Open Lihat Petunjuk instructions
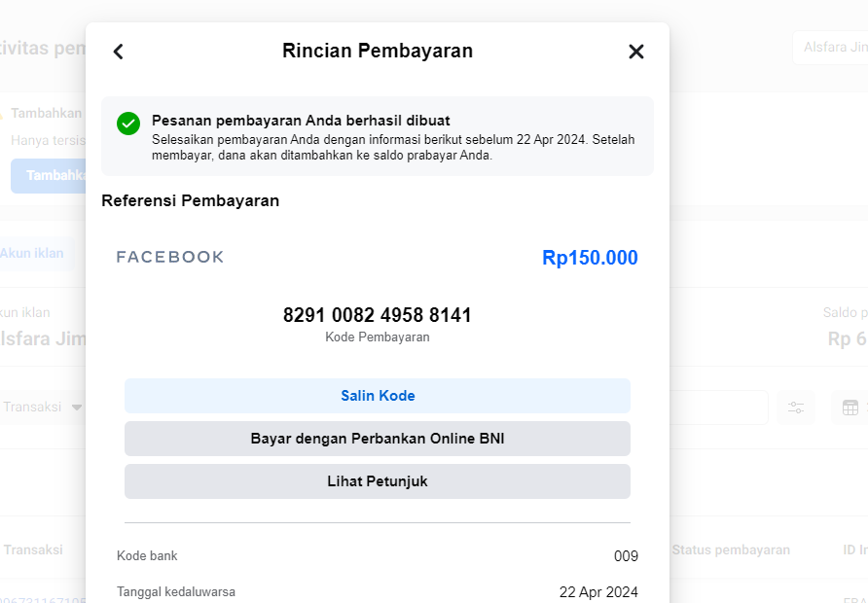The image size is (868, 603). pyautogui.click(x=378, y=481)
